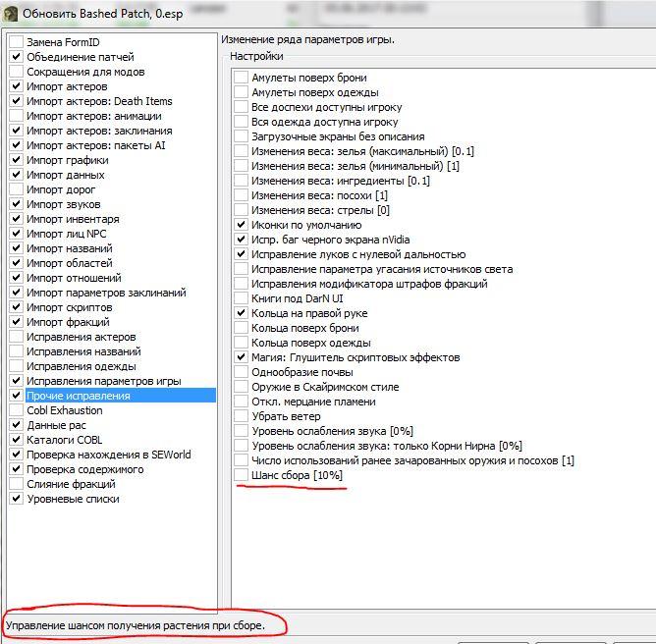Click 'Оружие в Скайримском стиле' option label
This screenshot has height=644, width=656.
pos(325,387)
